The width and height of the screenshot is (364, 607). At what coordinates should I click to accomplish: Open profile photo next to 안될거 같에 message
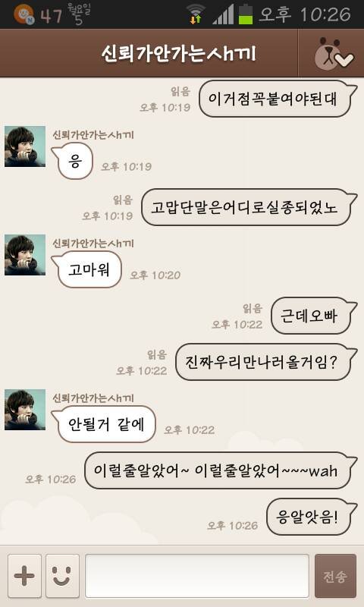(x=25, y=410)
